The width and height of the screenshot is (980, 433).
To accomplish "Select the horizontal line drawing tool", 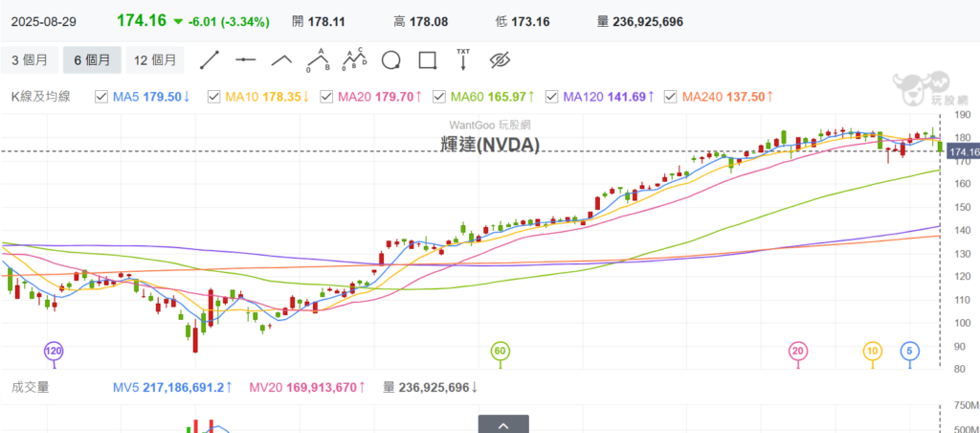I will point(246,60).
